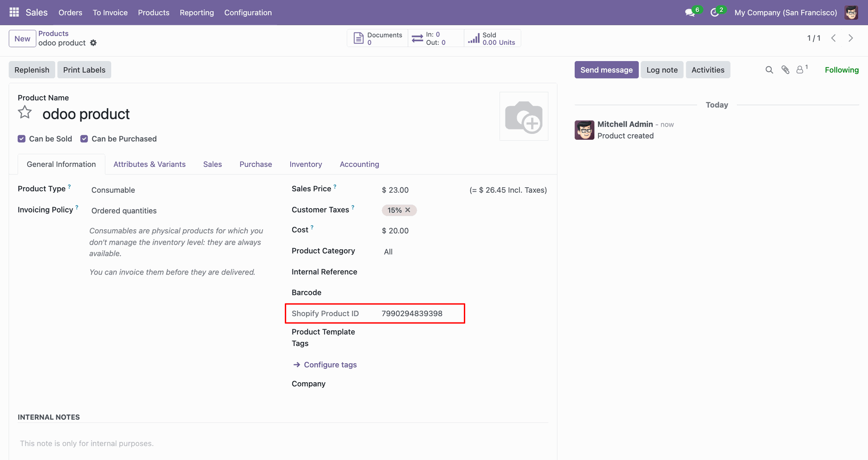Open the Documents stat button
This screenshot has width=868, height=460.
click(377, 38)
